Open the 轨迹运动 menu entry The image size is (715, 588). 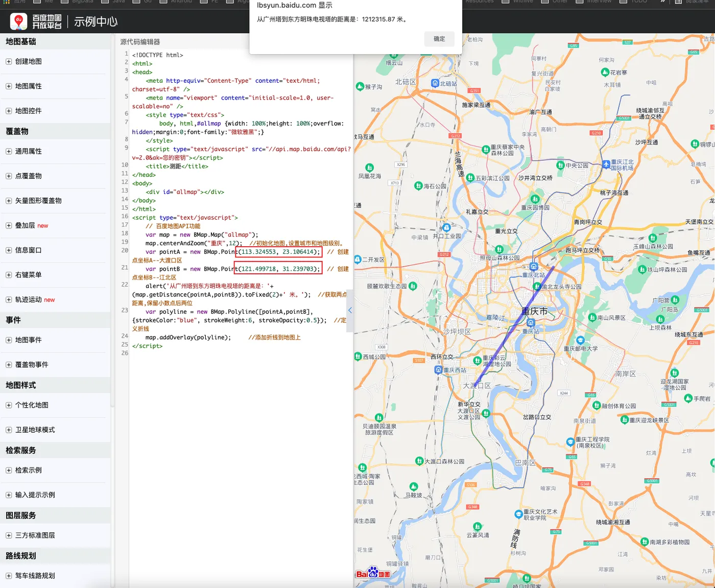point(29,299)
